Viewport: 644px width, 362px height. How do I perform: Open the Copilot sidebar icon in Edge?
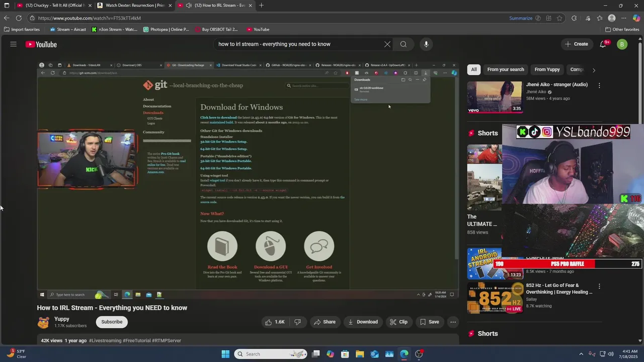click(636, 18)
